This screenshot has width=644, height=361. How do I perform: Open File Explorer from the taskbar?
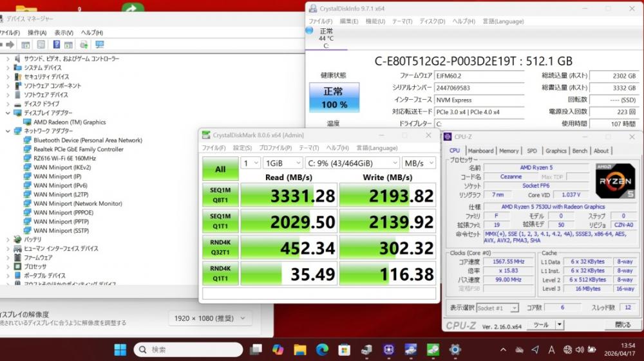(x=299, y=349)
